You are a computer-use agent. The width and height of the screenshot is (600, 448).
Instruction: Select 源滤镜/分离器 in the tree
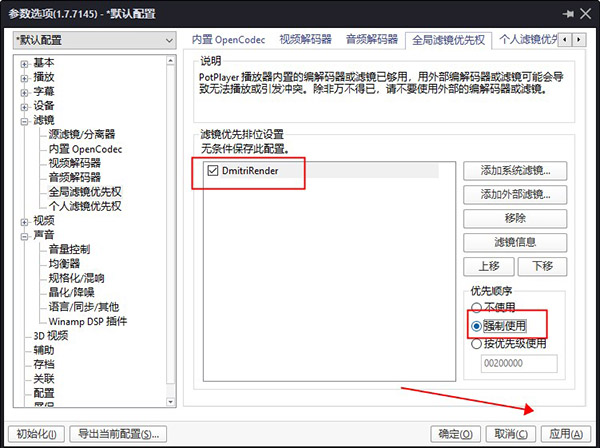(x=82, y=134)
